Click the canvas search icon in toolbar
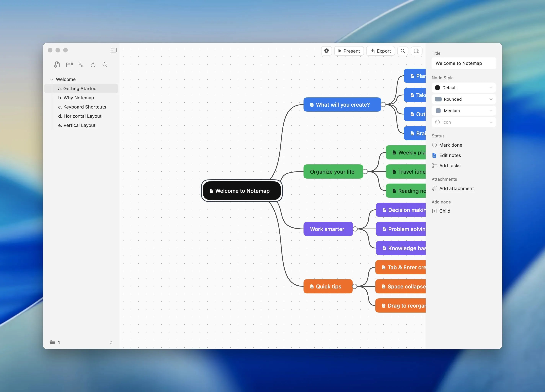 tap(402, 51)
